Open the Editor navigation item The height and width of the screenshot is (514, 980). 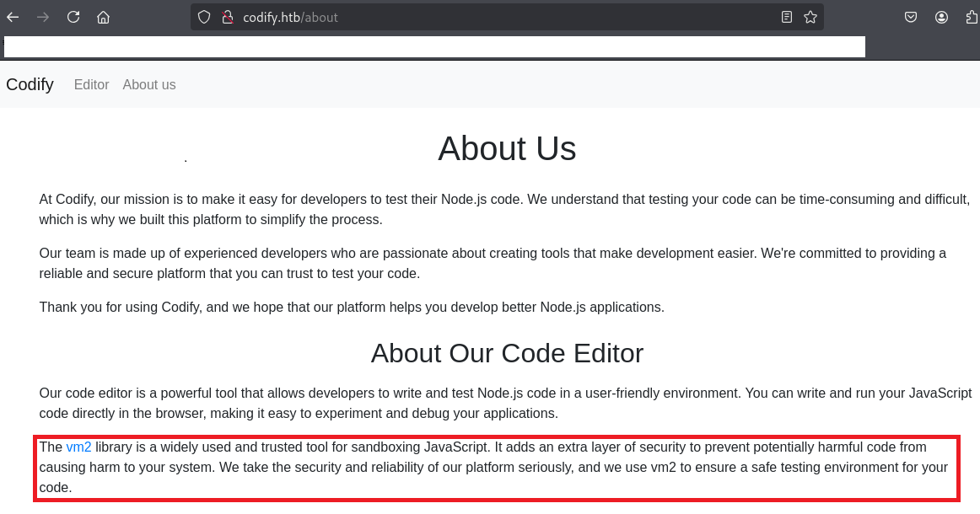pyautogui.click(x=91, y=84)
